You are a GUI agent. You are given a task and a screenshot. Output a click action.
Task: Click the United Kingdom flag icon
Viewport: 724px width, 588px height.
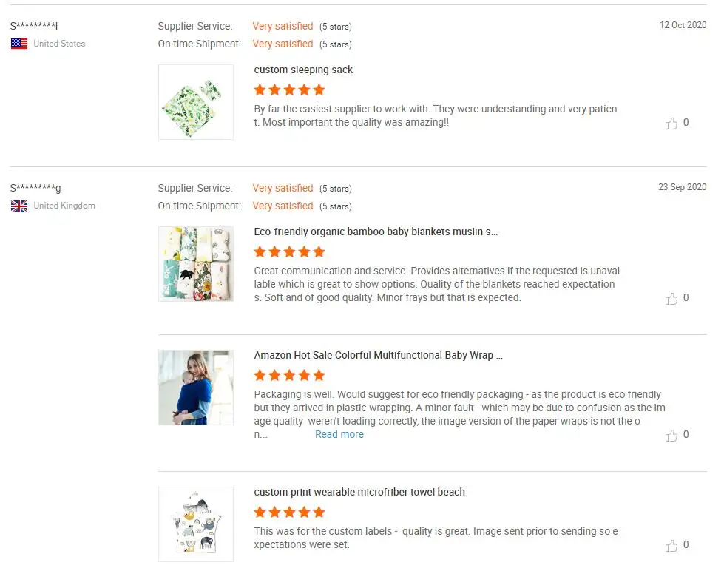[19, 206]
